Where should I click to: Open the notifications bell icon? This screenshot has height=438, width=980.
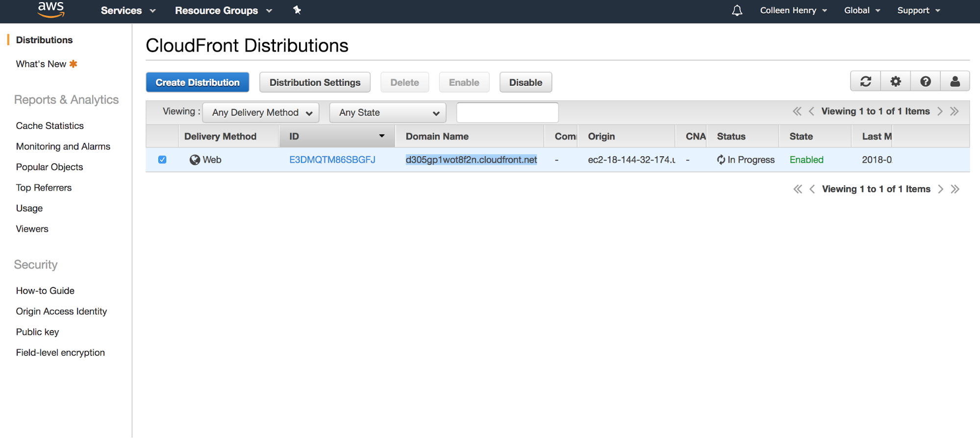[737, 10]
